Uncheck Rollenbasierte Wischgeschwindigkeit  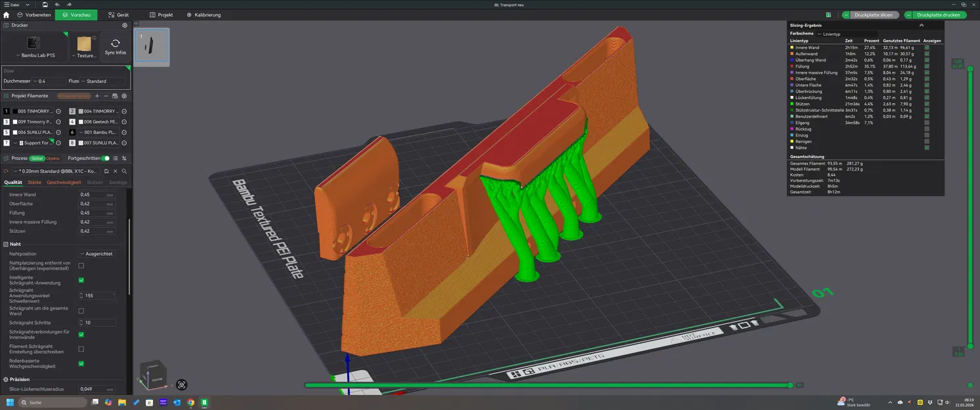(x=81, y=363)
